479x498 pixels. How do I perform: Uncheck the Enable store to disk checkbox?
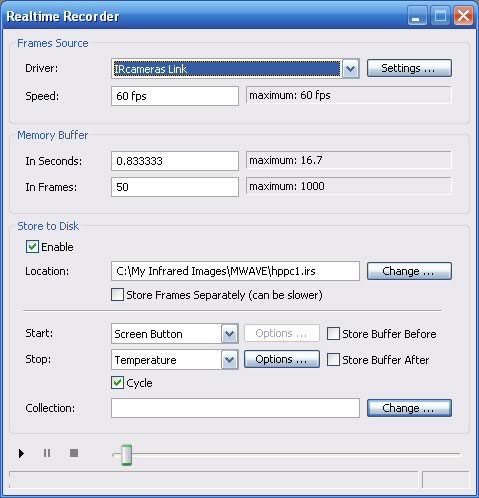[32, 247]
